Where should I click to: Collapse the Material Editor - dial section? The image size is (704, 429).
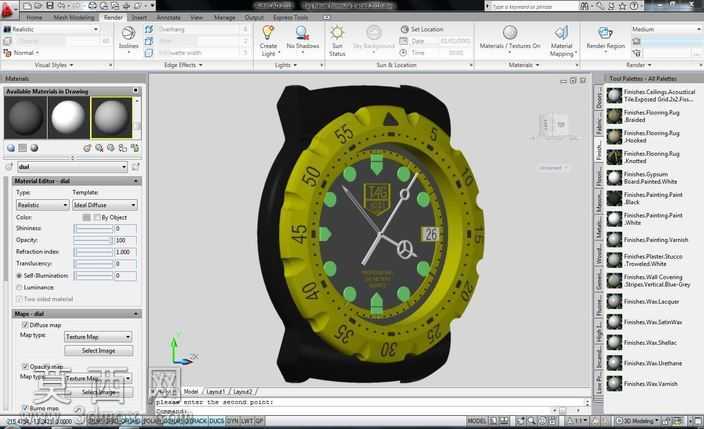click(136, 181)
